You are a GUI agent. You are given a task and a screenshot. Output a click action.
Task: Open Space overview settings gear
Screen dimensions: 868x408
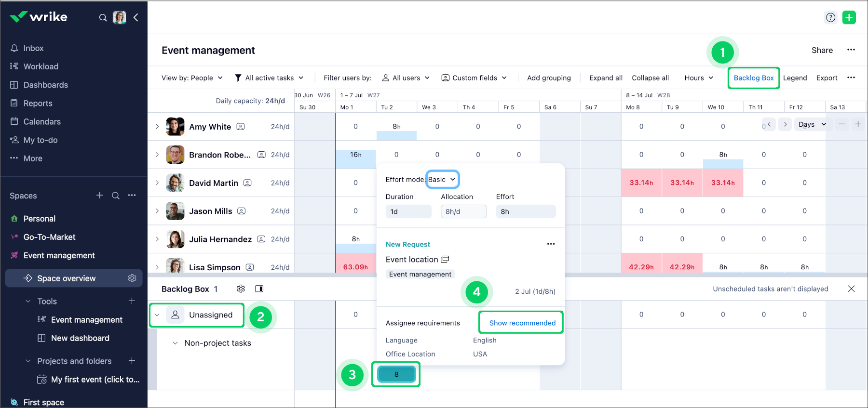point(132,278)
